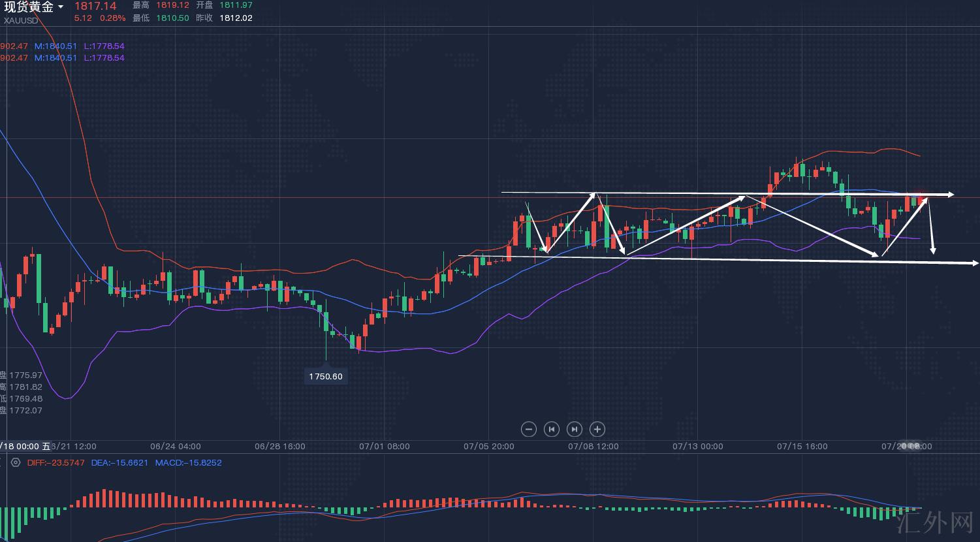Select the DEA value in MACD legend
The width and height of the screenshot is (980, 542).
[x=119, y=462]
